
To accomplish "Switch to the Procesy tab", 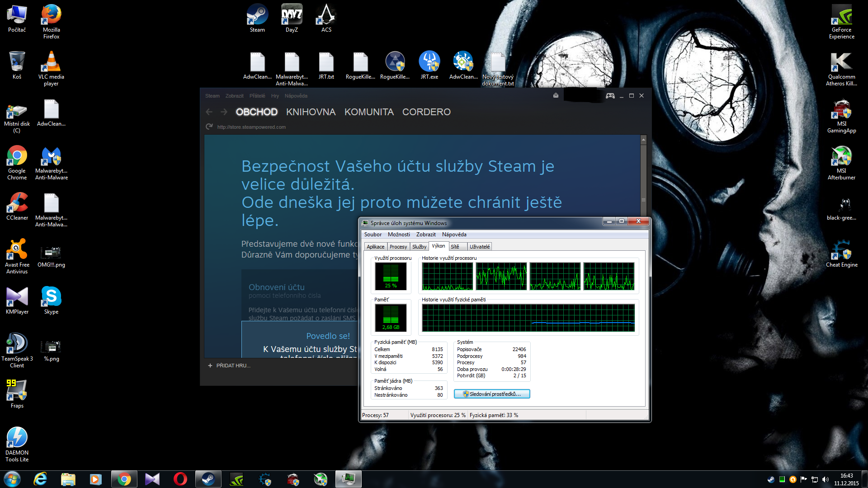I will [x=398, y=247].
